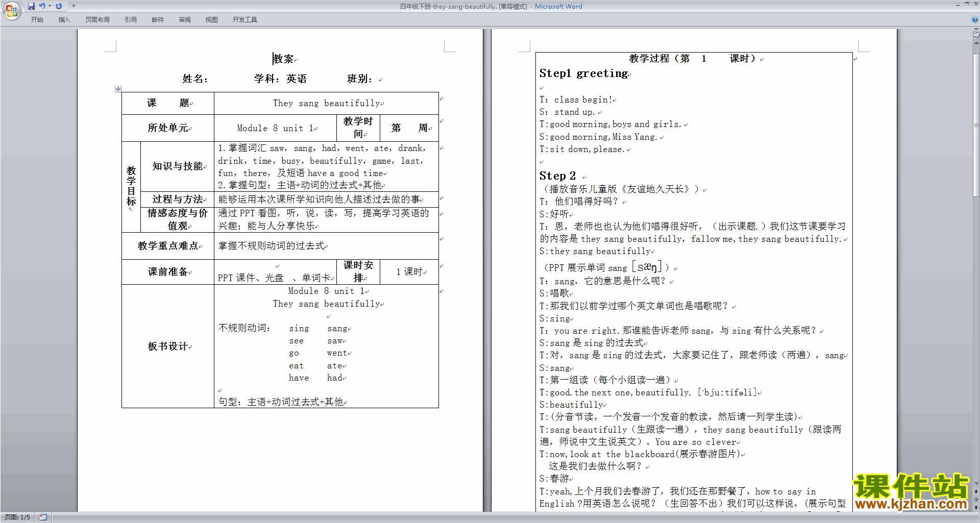
Task: Click the 情感态度与价值观 cell
Action: 177,219
